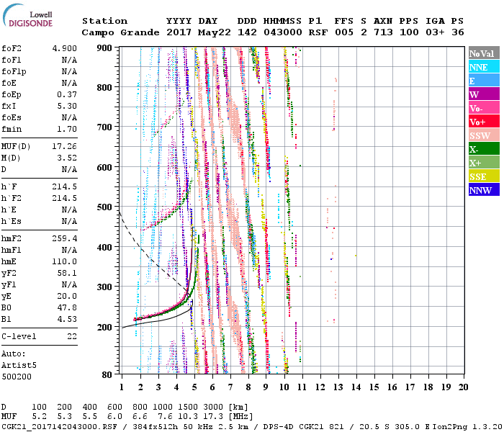Click the AXN value 713

383,32
